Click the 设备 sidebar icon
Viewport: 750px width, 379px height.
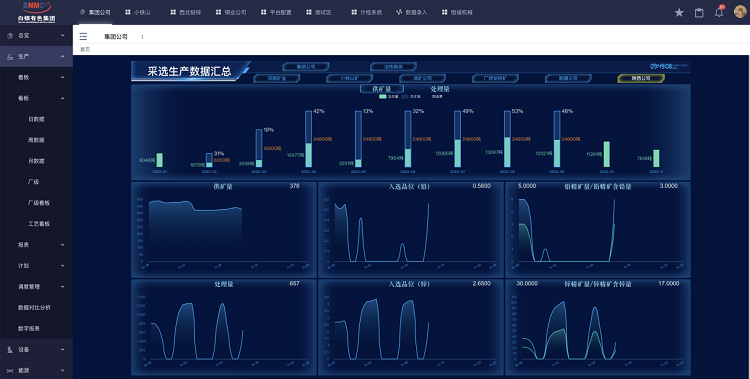pyautogui.click(x=10, y=350)
